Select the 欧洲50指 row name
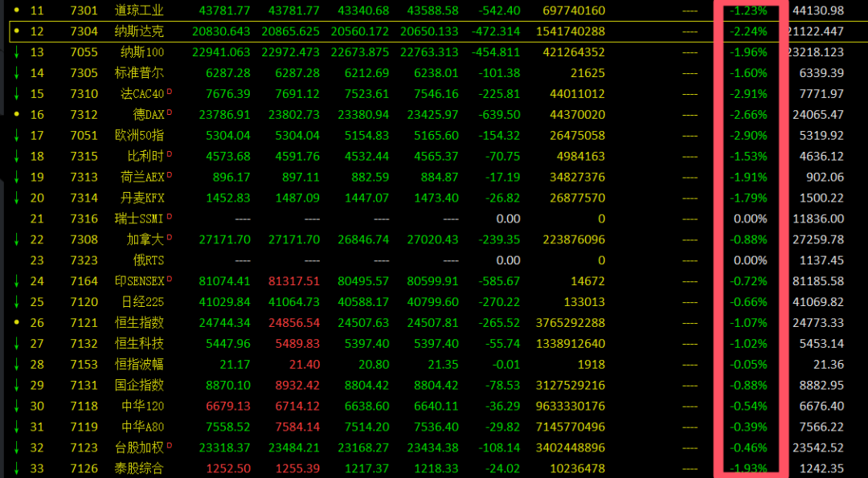868x478 pixels. tap(139, 135)
